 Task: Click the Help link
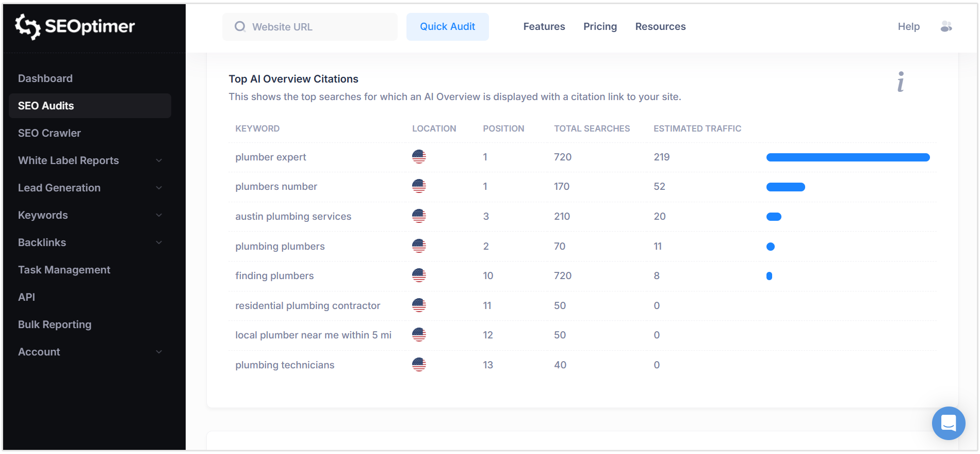coord(909,26)
